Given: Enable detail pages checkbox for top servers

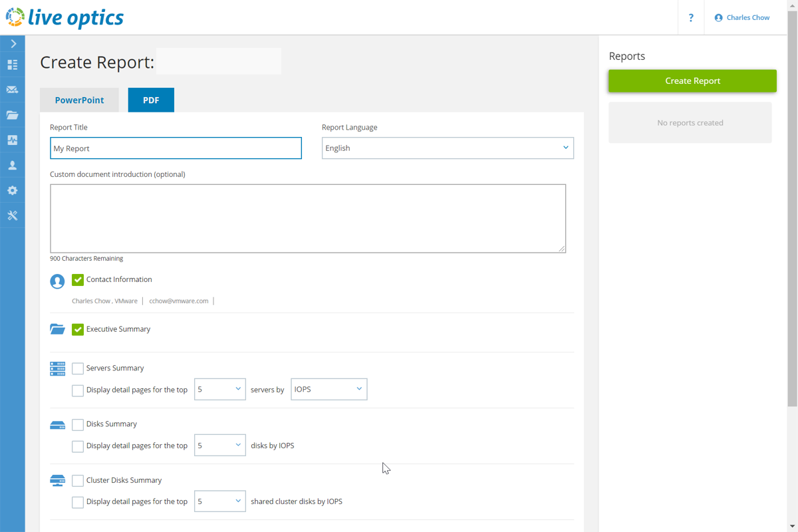Looking at the screenshot, I should tap(78, 390).
